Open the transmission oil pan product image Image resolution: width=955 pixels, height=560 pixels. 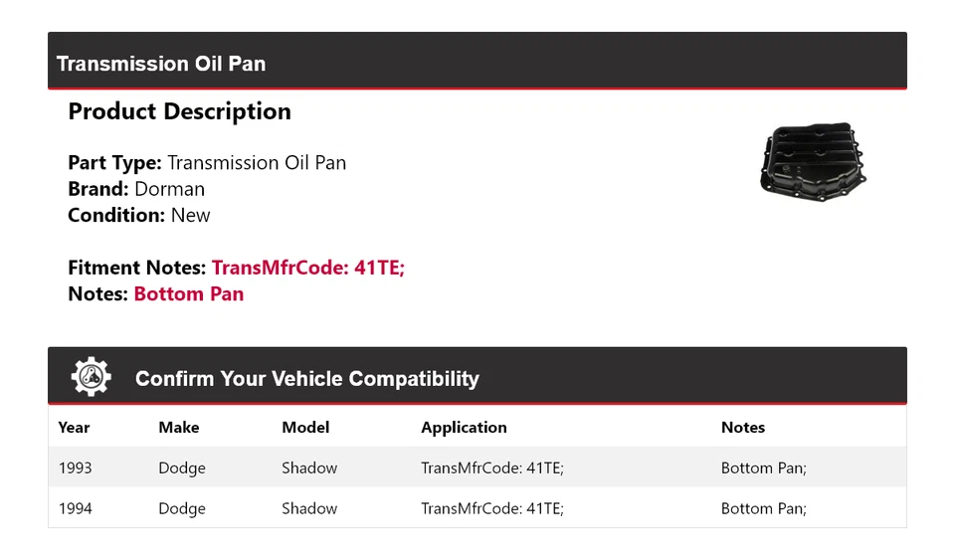[813, 159]
